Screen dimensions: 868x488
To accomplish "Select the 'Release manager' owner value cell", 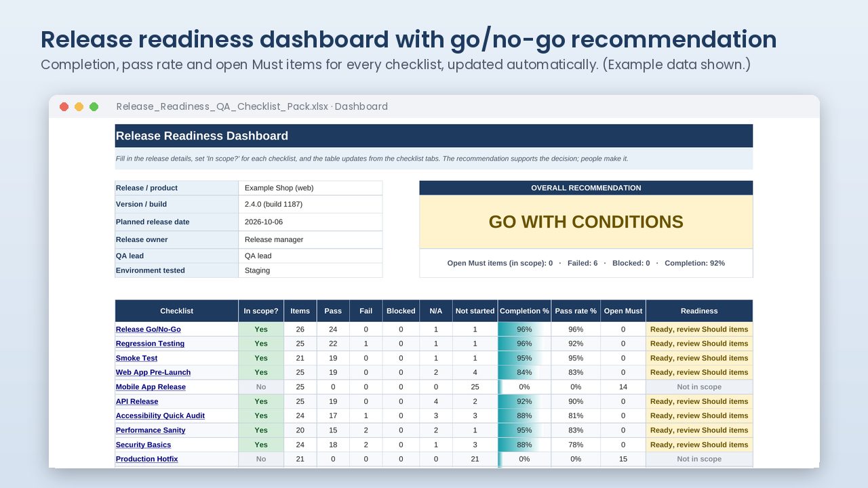I will click(311, 239).
